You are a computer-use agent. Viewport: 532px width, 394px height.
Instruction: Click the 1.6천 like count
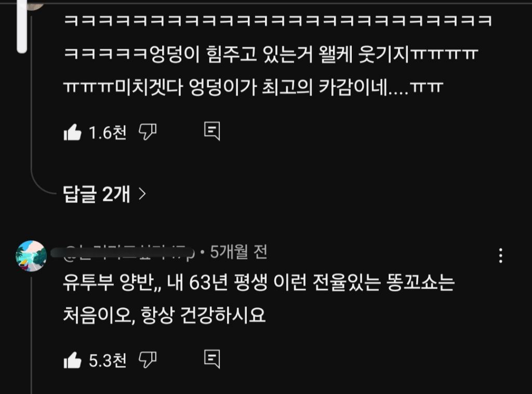(x=108, y=132)
